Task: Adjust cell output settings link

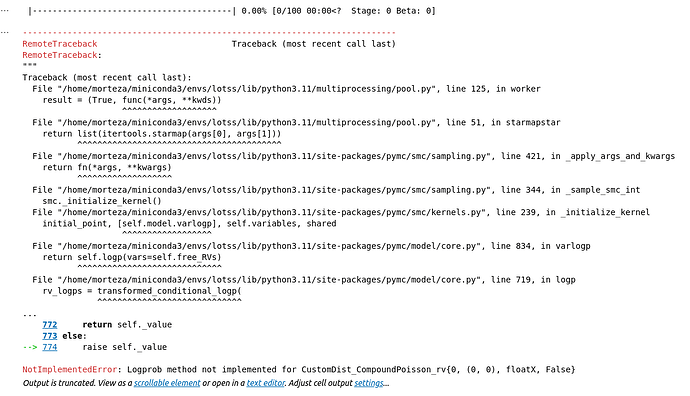Action: 369,383
